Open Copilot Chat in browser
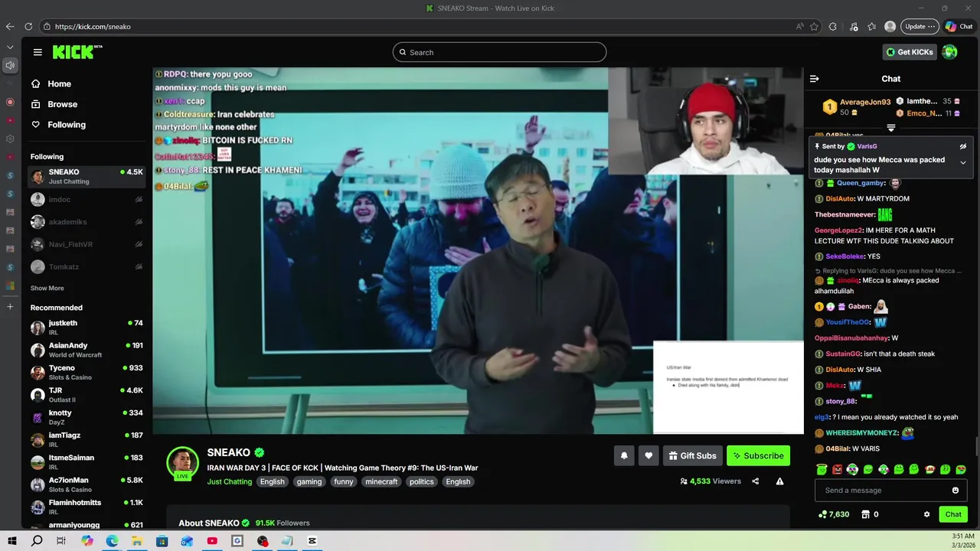The width and height of the screenshot is (980, 551). (959, 26)
